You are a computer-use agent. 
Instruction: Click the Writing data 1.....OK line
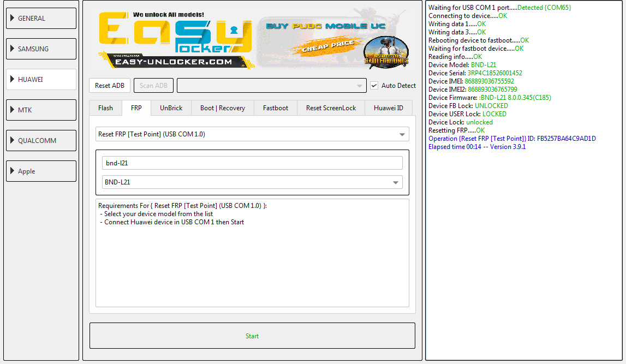click(x=457, y=24)
